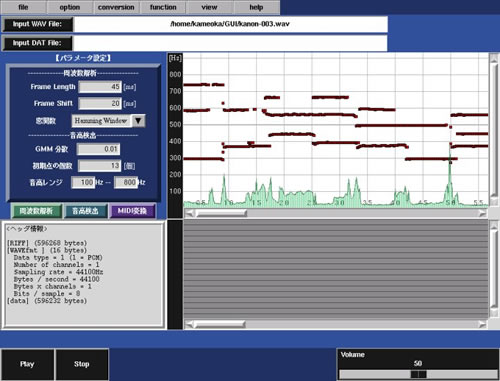Click the Play button
Image resolution: width=500 pixels, height=381 pixels.
pyautogui.click(x=27, y=364)
